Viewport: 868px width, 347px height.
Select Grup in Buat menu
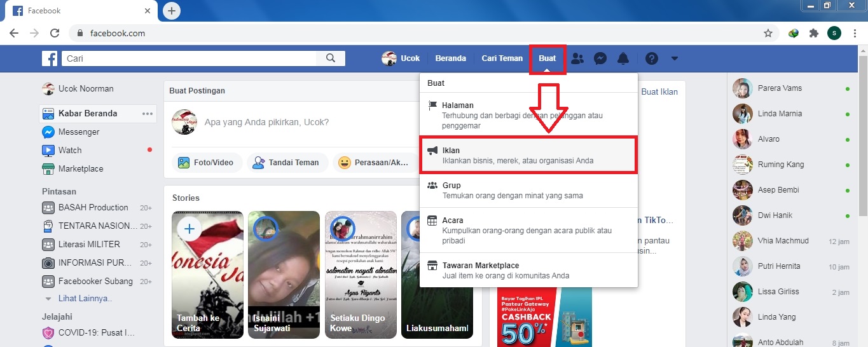click(528, 190)
